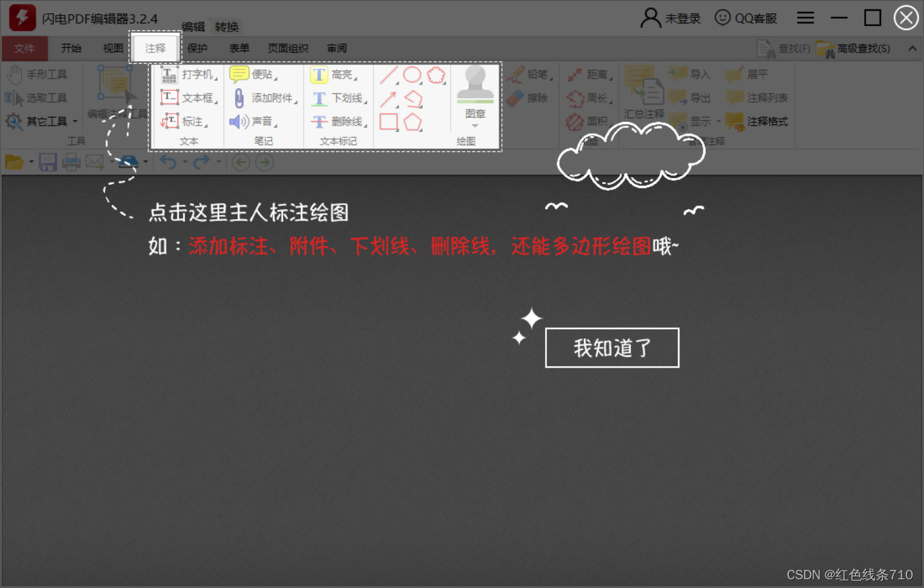Choose the 选取工具 selection tool
This screenshot has height=588, width=924.
point(37,97)
